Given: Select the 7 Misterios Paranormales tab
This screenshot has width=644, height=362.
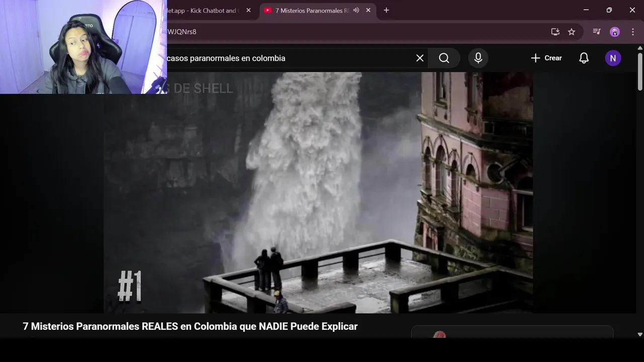Looking at the screenshot, I should click(x=311, y=10).
